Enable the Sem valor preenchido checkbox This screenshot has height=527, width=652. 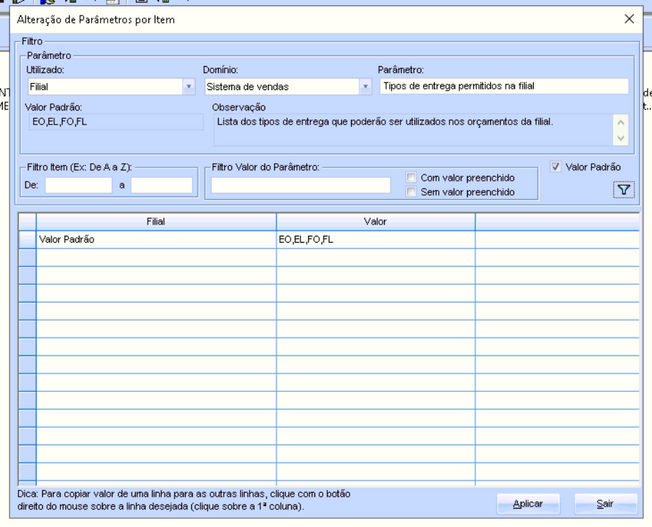point(412,192)
